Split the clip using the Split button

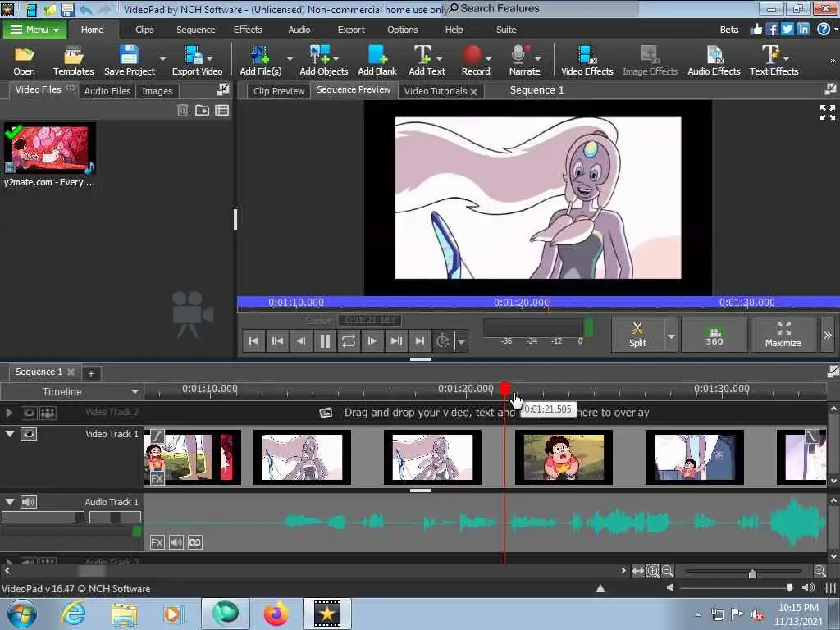coord(637,335)
